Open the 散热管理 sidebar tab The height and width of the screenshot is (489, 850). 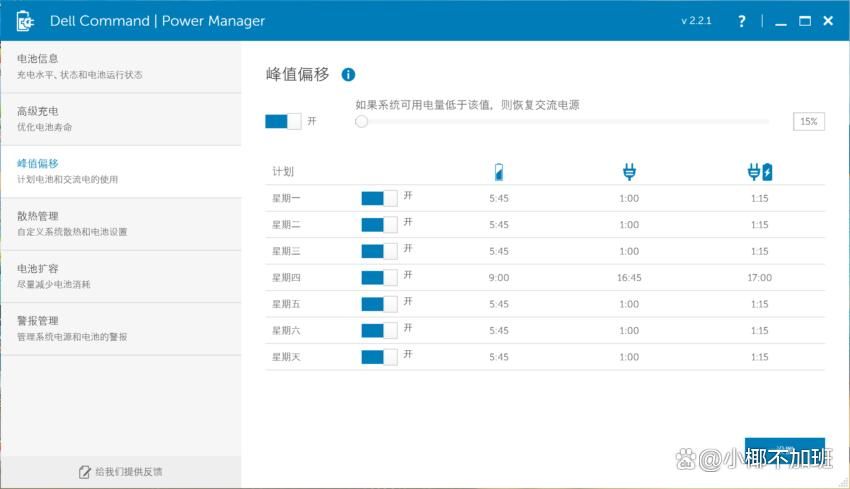121,224
